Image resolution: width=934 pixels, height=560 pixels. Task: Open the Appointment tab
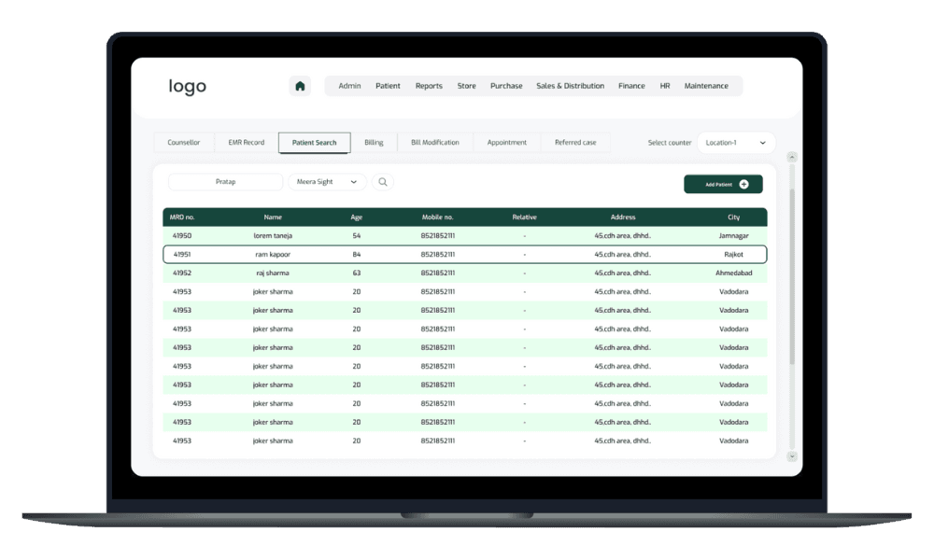[x=506, y=143]
